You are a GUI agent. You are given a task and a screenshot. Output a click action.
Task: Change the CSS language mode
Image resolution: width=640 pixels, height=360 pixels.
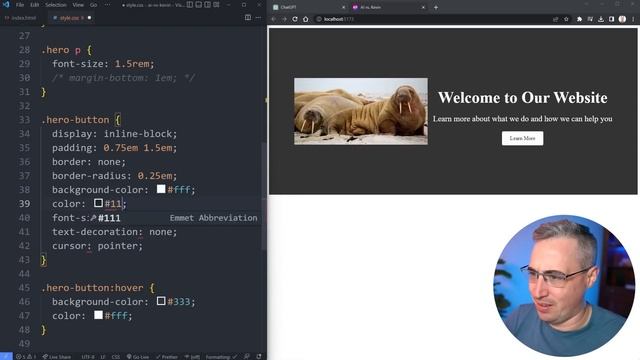coord(116,357)
